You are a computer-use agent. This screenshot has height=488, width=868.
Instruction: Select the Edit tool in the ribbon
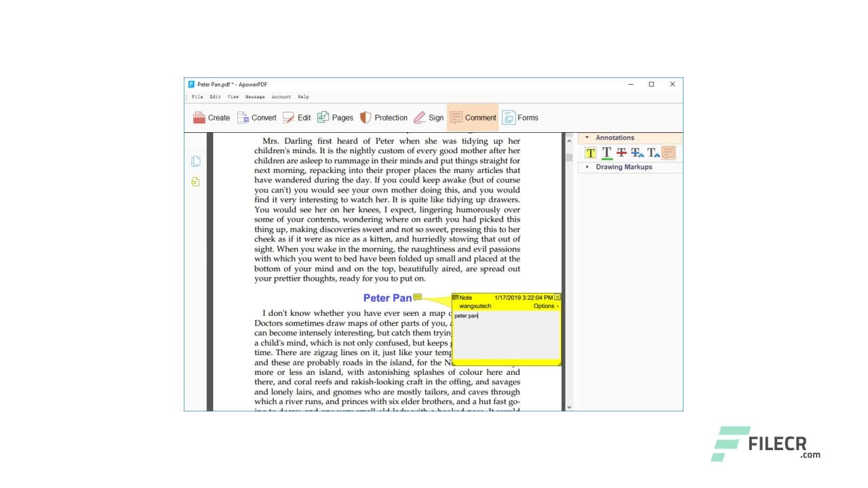click(x=297, y=117)
